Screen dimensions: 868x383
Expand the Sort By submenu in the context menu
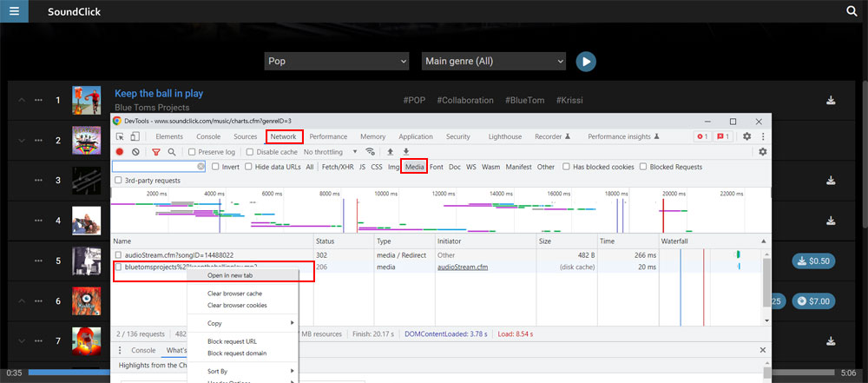pos(244,372)
